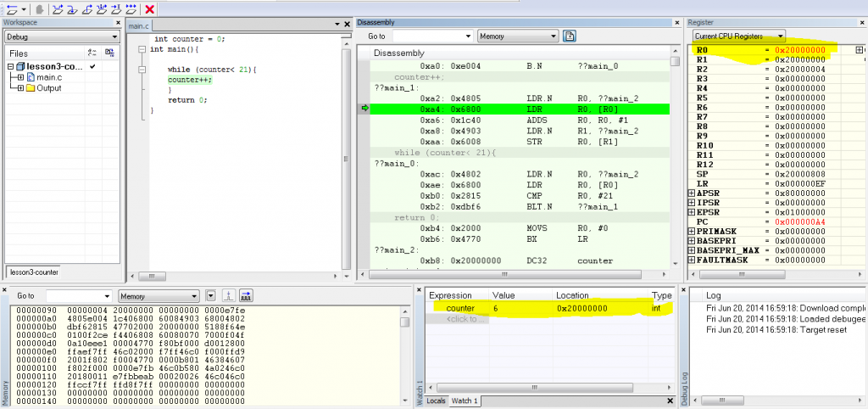Toggle the checkmark beside lesson3-co... project
The image size is (868, 409).
tap(92, 66)
